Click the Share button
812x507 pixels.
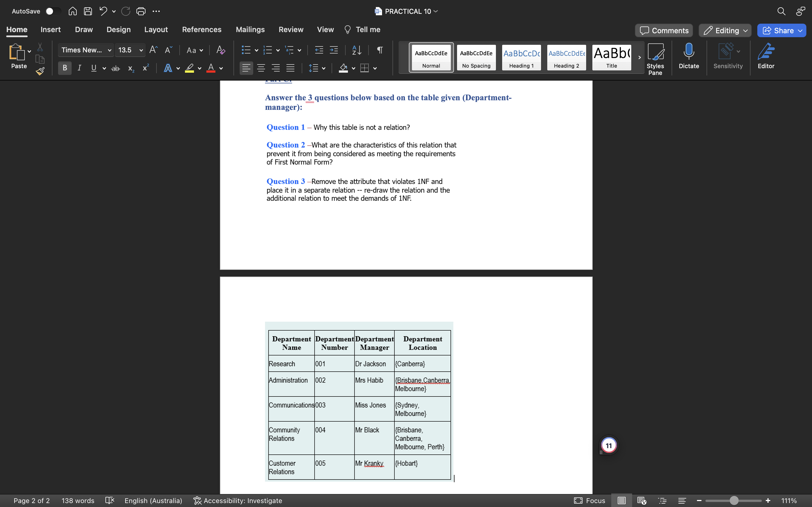[x=781, y=30]
